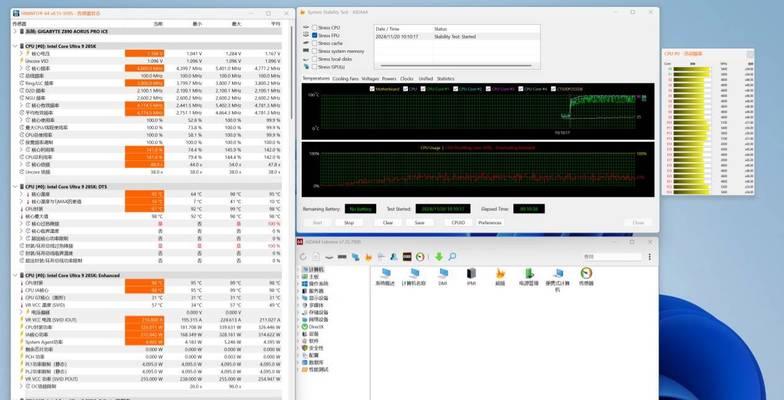
Task: Open the DMI icon in AIDA64 content pane
Action: pyautogui.click(x=443, y=276)
